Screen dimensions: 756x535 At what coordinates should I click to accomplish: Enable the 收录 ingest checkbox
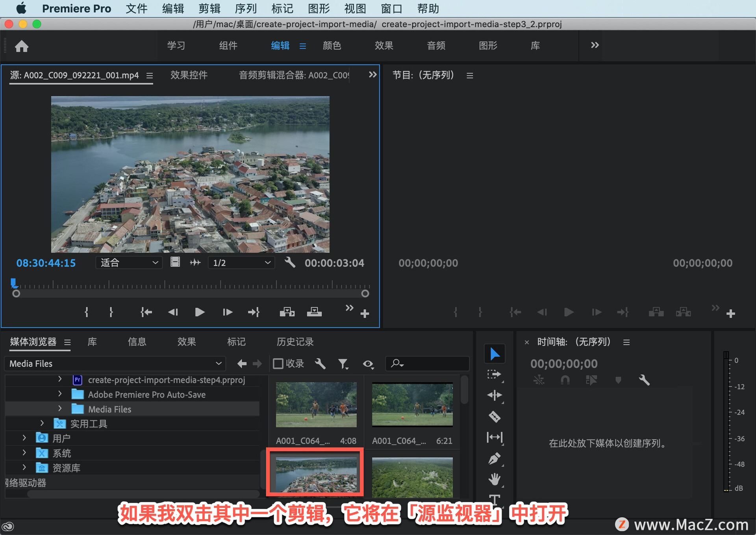[278, 363]
